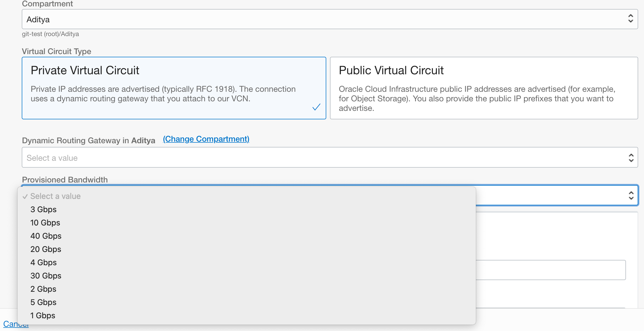Click the Routing Gateway selector arrows icon
Screen dimensions: 644x331
tap(631, 158)
